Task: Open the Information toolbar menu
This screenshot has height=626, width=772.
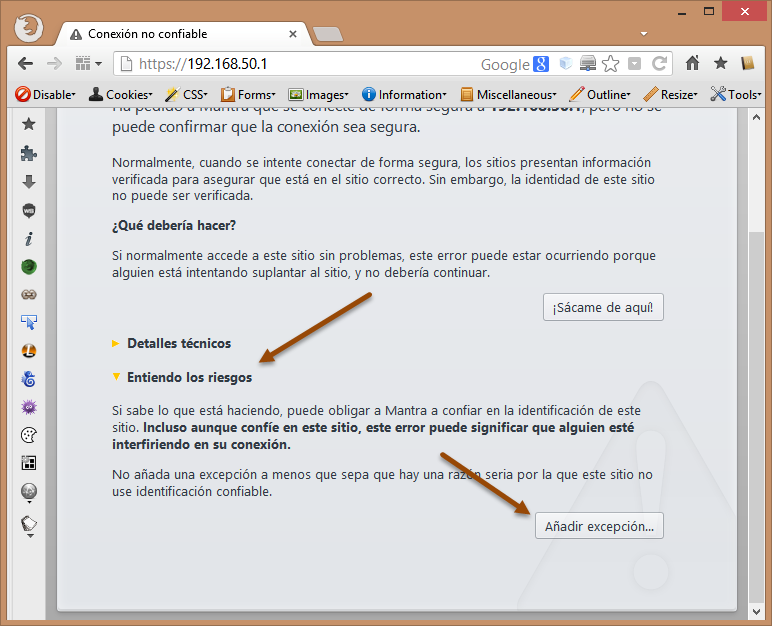Action: pyautogui.click(x=404, y=94)
